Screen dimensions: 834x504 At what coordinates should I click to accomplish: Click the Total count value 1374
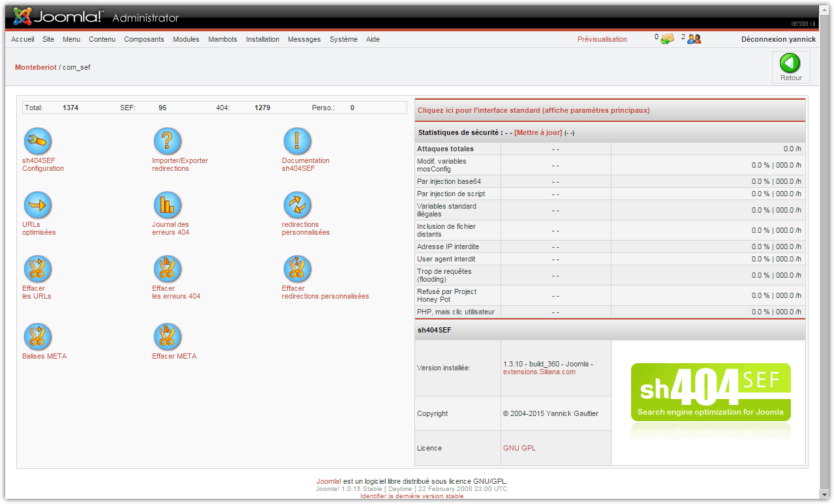[x=70, y=108]
